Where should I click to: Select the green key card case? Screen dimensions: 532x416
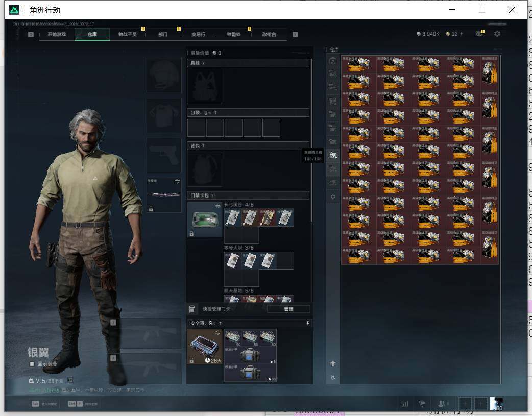pyautogui.click(x=205, y=219)
